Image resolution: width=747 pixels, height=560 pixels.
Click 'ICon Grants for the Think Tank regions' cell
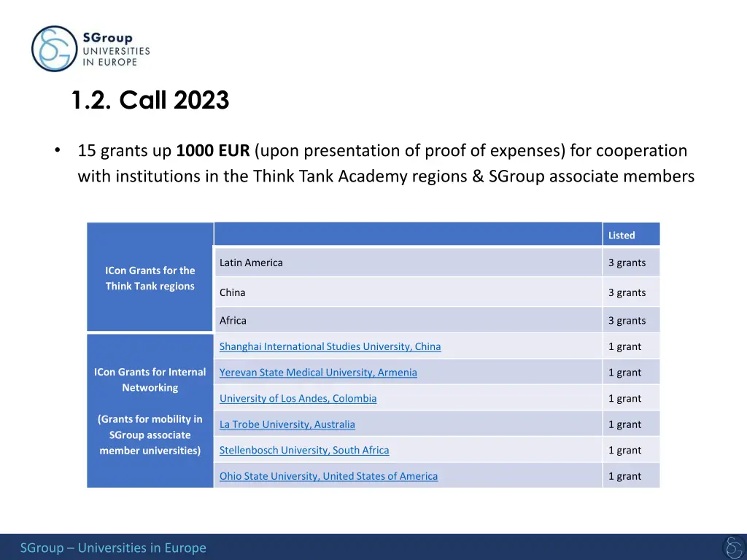click(x=150, y=278)
